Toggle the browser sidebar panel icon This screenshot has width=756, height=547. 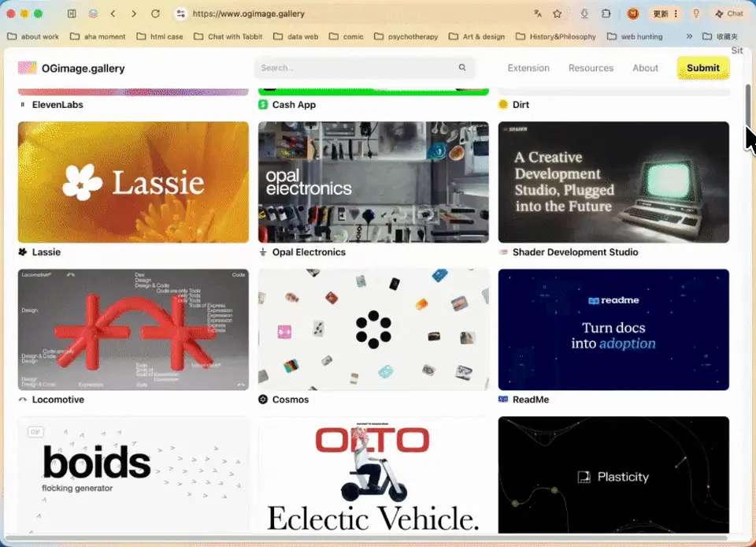tap(72, 13)
